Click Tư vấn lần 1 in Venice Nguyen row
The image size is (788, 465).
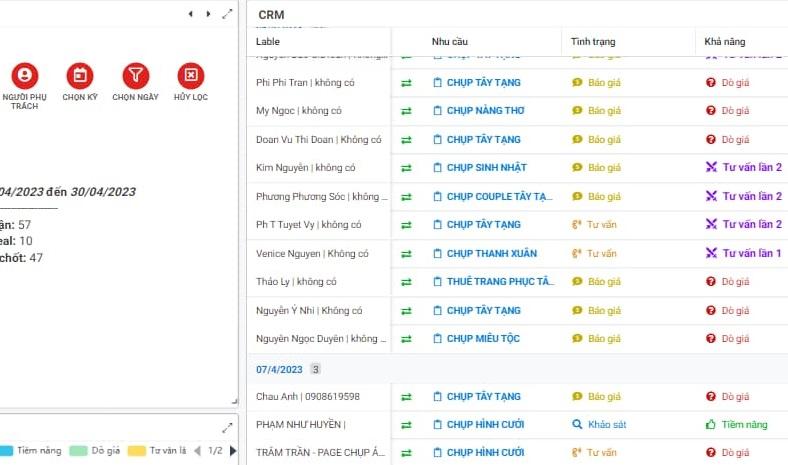point(744,253)
